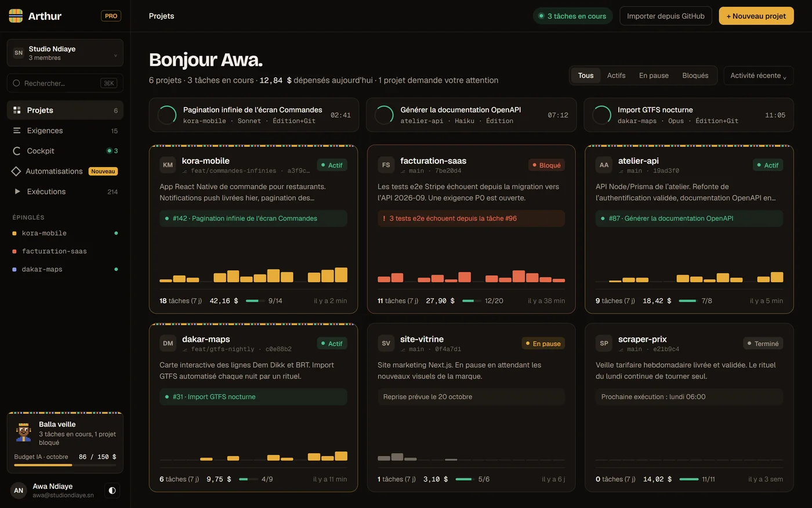Click the Budget IA octobre progress bar
Screen dimensions: 812x508
click(x=65, y=465)
